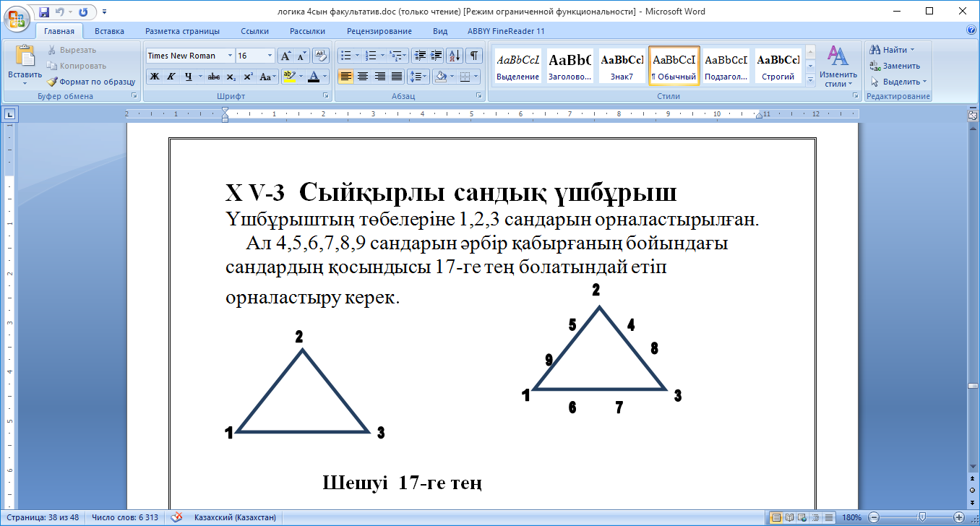The width and height of the screenshot is (980, 526).
Task: Click the Redo icon in Quick Access toolbar
Action: [83, 12]
